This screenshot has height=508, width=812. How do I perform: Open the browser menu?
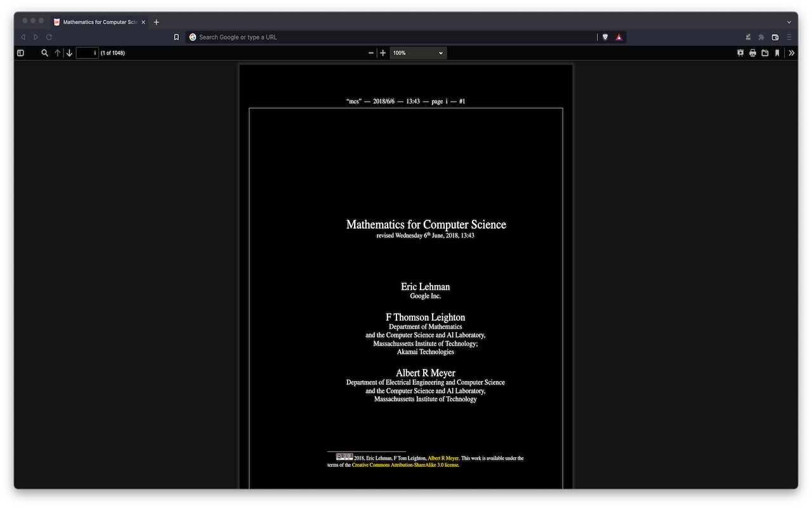(789, 37)
